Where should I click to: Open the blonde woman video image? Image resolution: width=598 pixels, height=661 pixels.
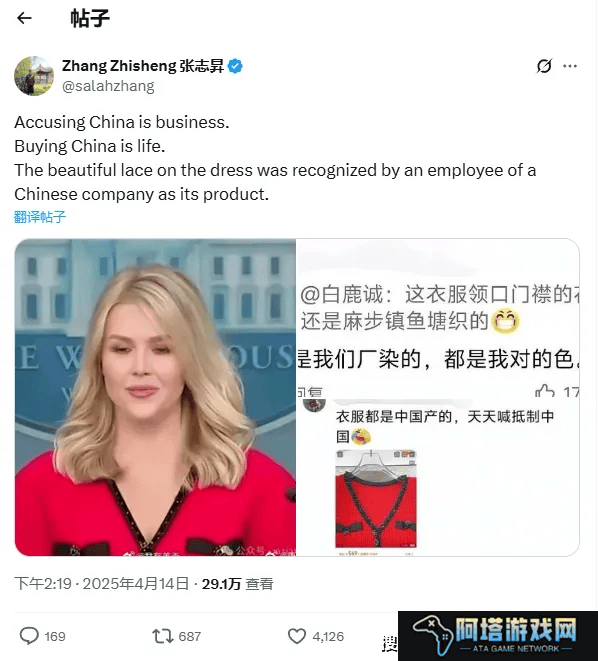click(x=155, y=397)
